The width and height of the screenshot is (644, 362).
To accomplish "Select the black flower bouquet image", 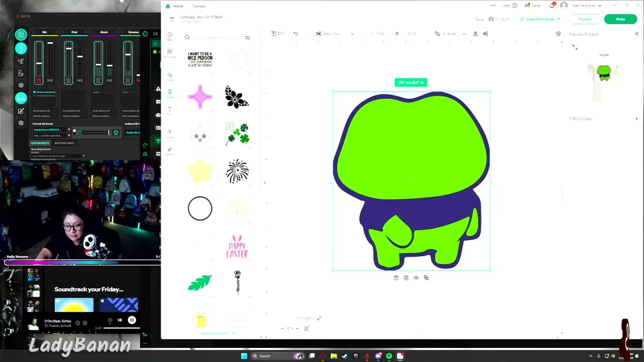I will (x=236, y=97).
